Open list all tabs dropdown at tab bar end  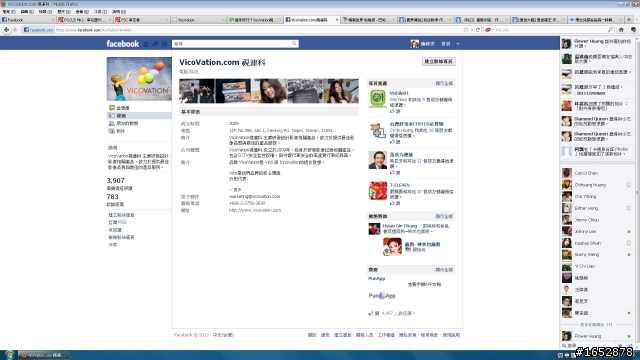pyautogui.click(x=636, y=20)
